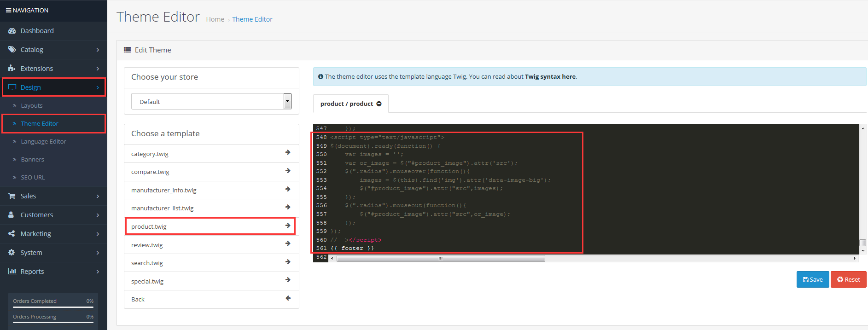This screenshot has width=868, height=330.
Task: Expand the Customers menu chevron
Action: 98,215
